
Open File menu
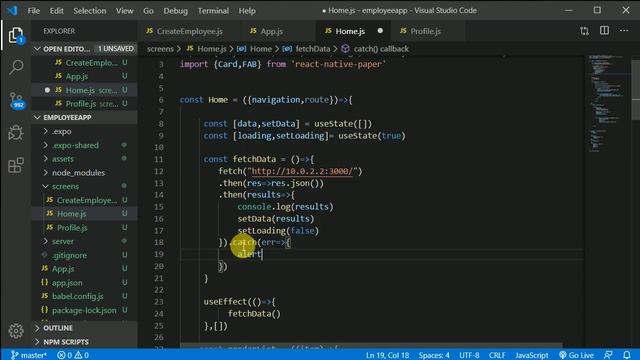point(34,11)
